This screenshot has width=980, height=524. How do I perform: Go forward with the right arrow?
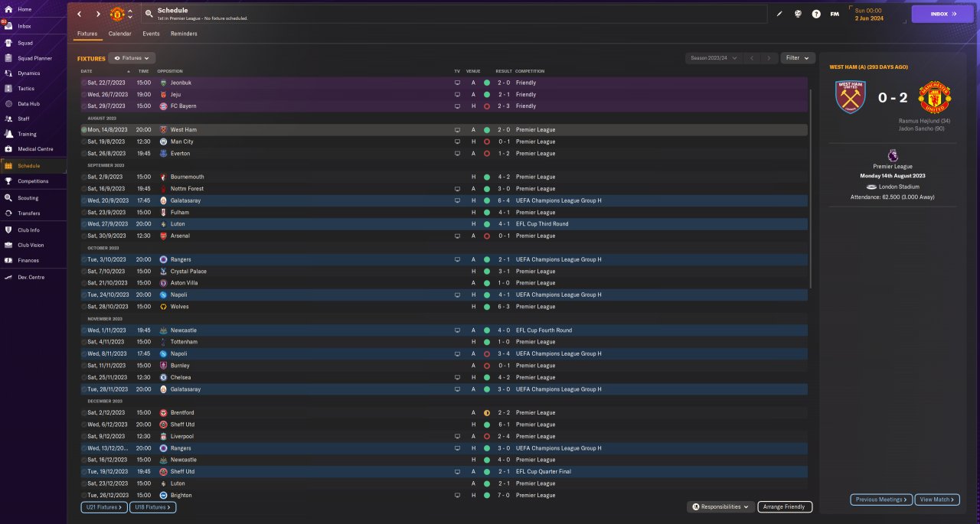point(98,14)
